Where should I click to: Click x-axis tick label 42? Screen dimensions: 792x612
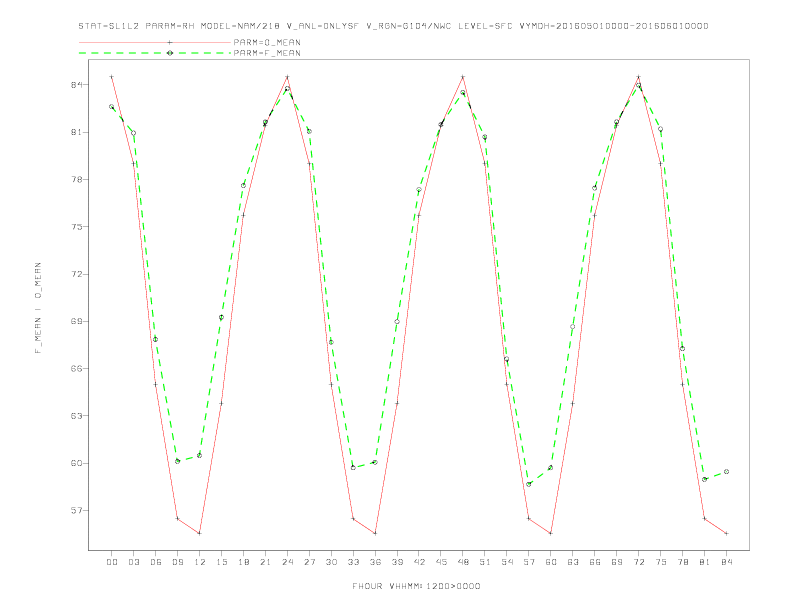coord(419,562)
